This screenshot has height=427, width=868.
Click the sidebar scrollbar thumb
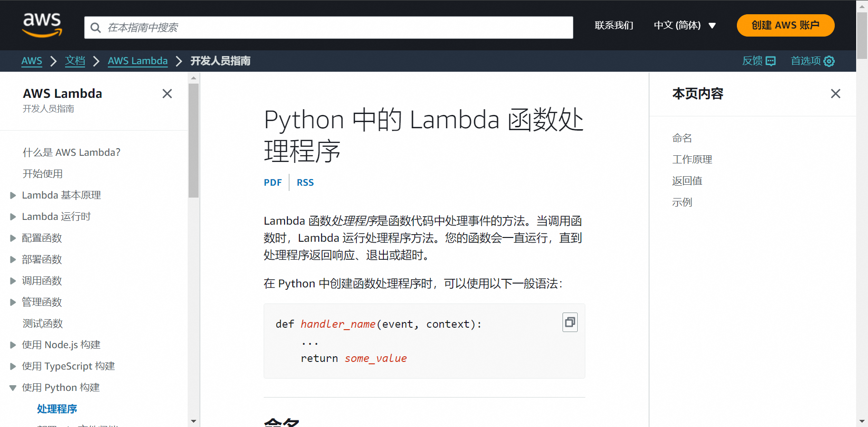193,141
